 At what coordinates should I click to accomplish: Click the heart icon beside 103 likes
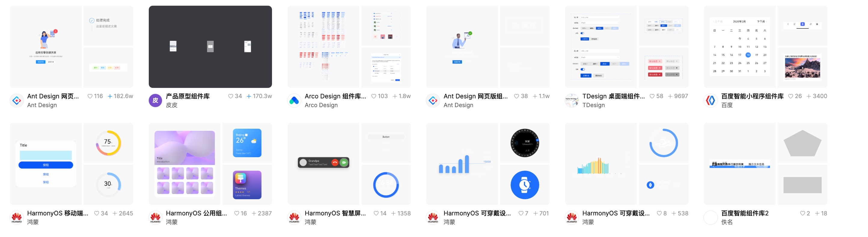pos(374,96)
